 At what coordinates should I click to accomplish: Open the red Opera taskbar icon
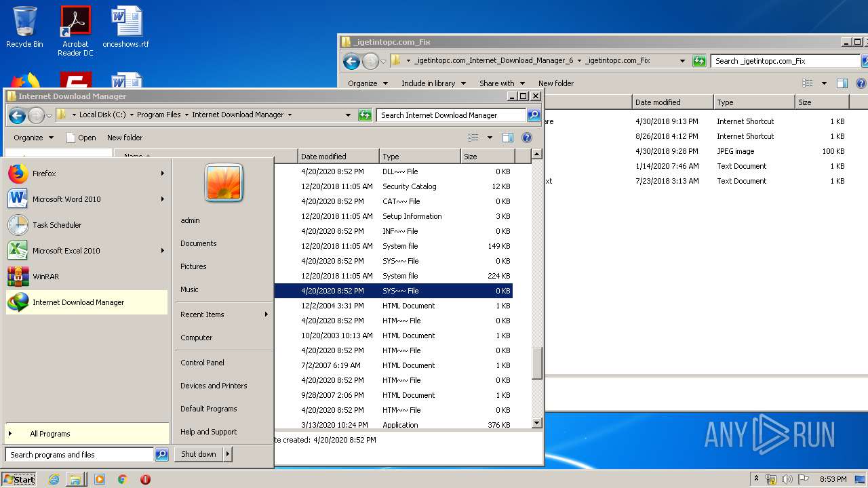pyautogui.click(x=145, y=479)
